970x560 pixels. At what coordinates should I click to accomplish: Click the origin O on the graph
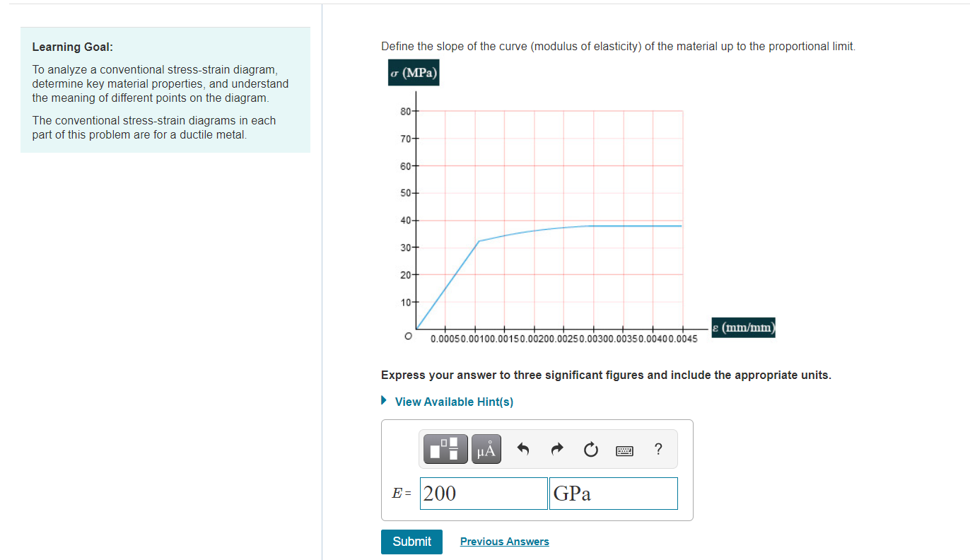point(408,336)
